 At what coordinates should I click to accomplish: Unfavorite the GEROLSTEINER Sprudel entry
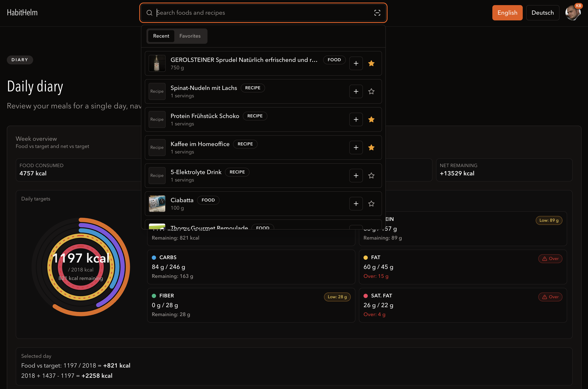(371, 63)
